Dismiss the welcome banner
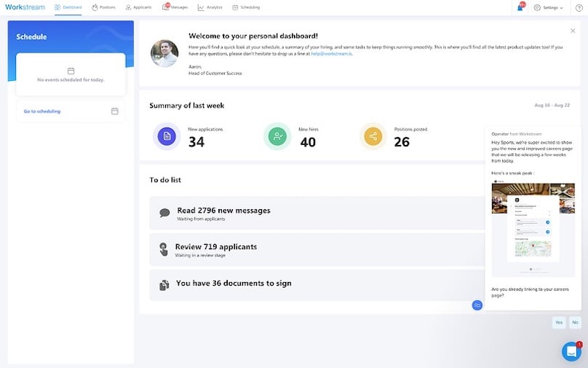This screenshot has height=368, width=588. pos(573,31)
